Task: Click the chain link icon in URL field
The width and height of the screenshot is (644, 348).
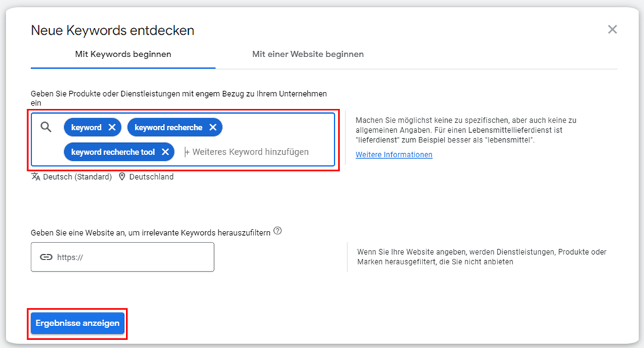Action: (x=46, y=257)
